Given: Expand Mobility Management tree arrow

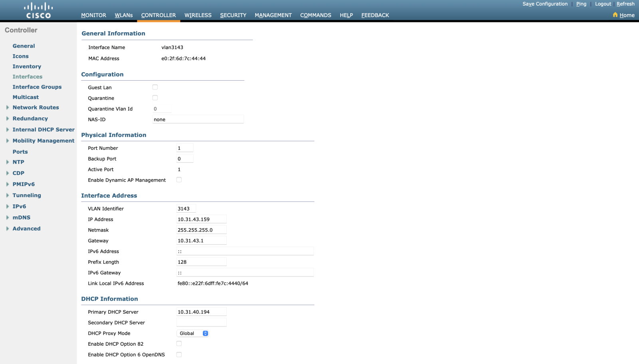Looking at the screenshot, I should (x=8, y=141).
